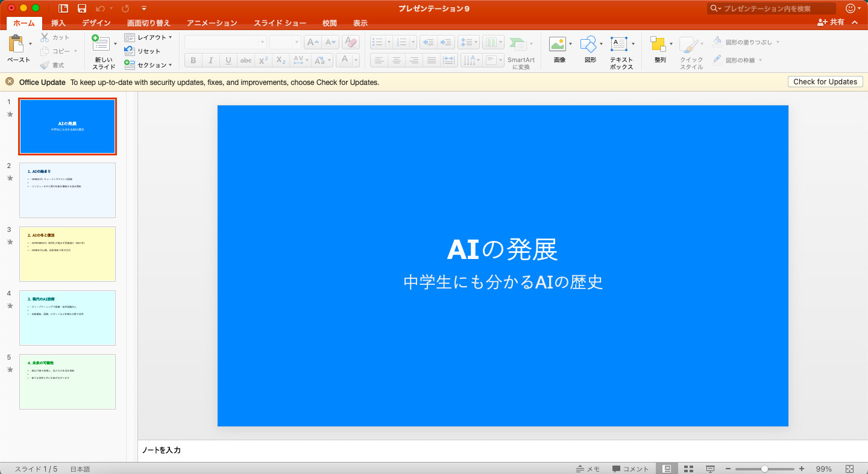The height and width of the screenshot is (474, 868).
Task: Switch to the デザイン tab
Action: coord(96,23)
